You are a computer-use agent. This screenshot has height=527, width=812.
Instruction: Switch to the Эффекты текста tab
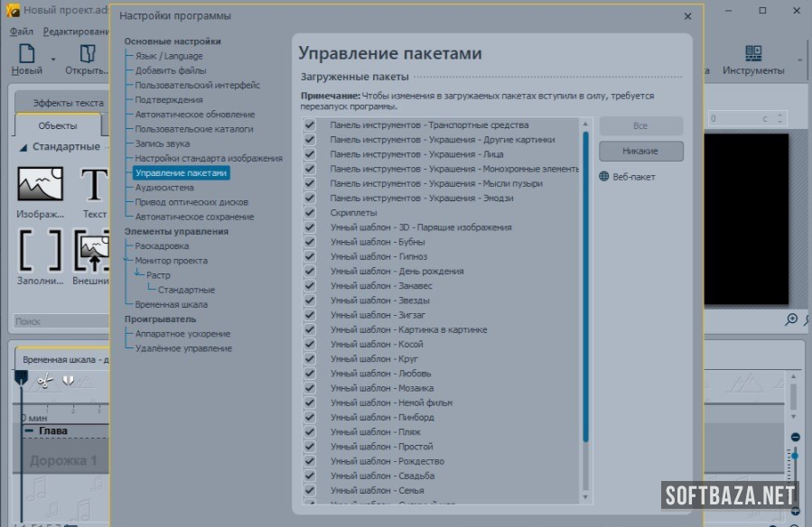pyautogui.click(x=62, y=103)
